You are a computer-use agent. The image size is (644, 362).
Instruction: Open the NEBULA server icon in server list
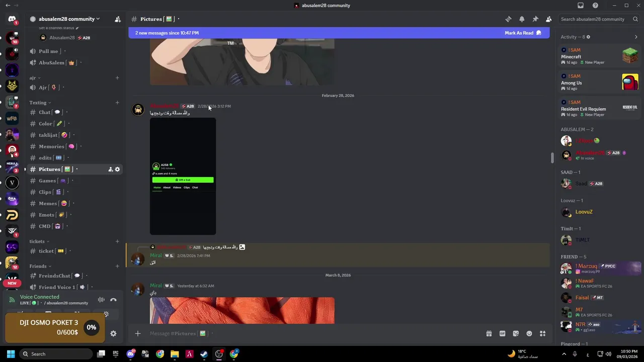12,166
